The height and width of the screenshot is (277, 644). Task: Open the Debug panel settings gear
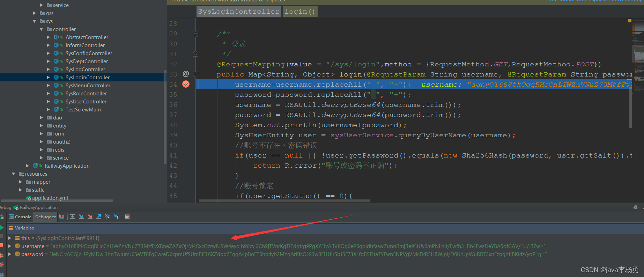(636, 207)
